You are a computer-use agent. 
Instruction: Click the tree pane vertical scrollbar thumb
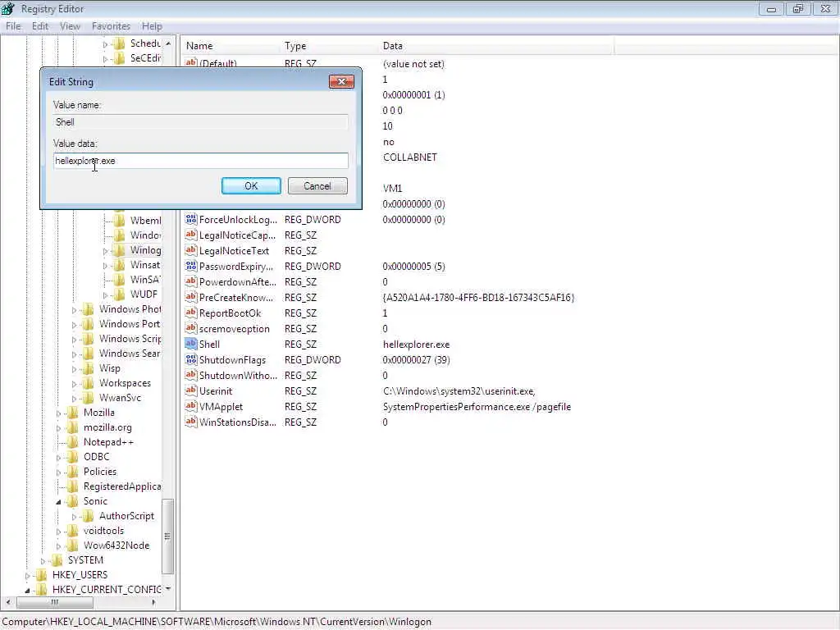(167, 536)
